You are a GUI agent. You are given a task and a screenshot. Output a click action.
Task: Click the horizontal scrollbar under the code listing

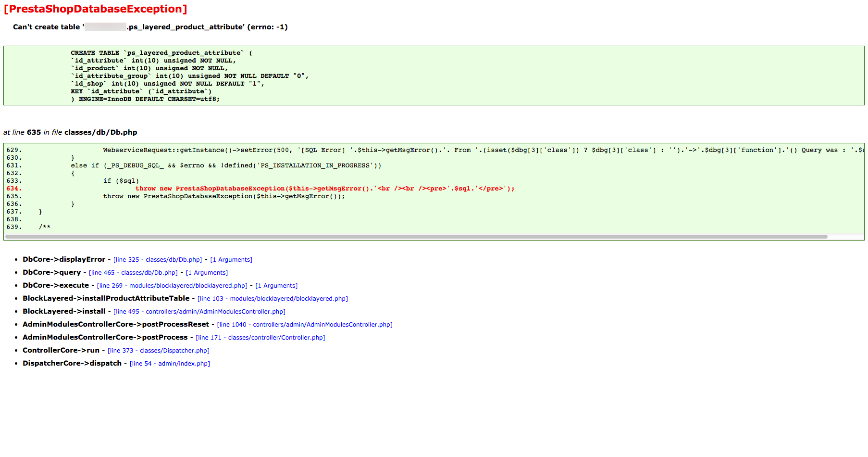coord(416,237)
